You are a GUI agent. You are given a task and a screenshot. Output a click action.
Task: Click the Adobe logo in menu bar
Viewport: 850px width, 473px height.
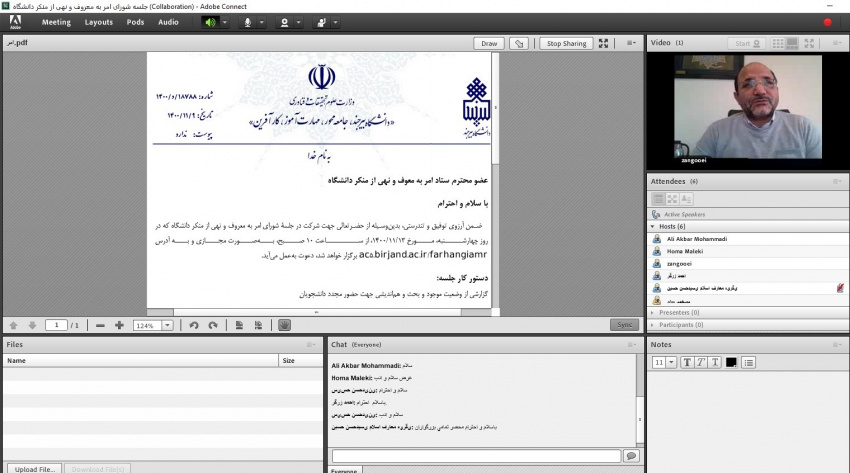click(x=15, y=22)
